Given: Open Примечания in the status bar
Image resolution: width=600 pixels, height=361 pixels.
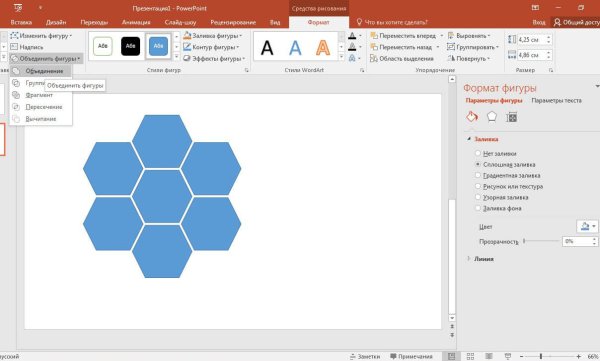Looking at the screenshot, I should 411,356.
